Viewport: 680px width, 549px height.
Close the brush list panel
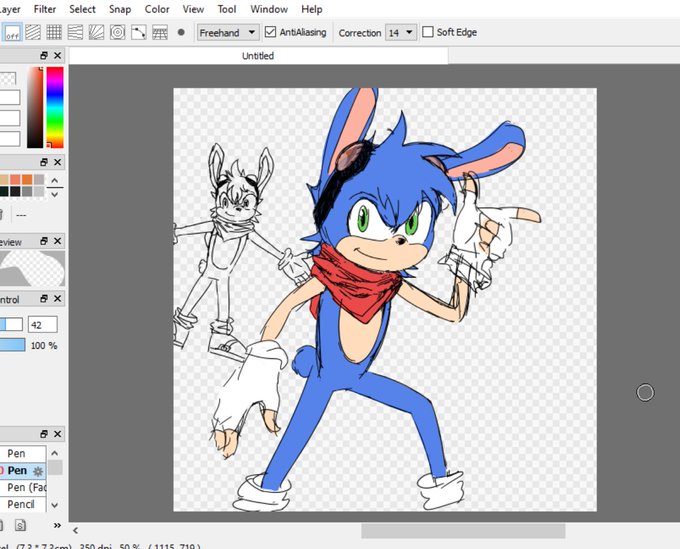tap(57, 434)
